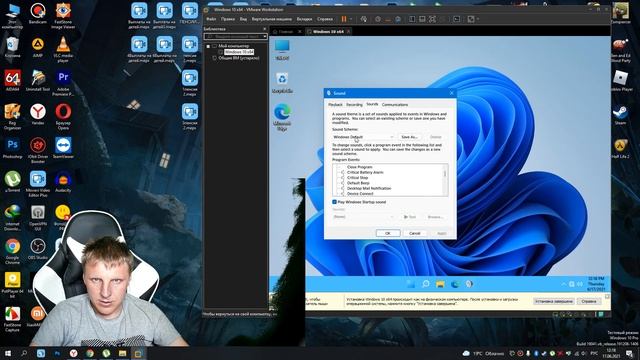
Task: Open the VMware Файл menu
Action: point(211,19)
